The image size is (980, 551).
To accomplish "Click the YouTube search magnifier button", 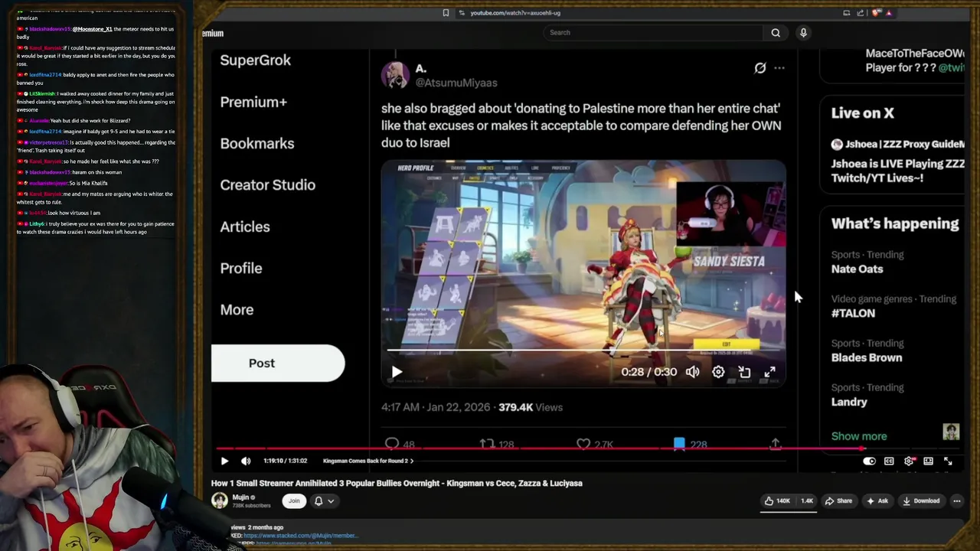I will point(776,32).
